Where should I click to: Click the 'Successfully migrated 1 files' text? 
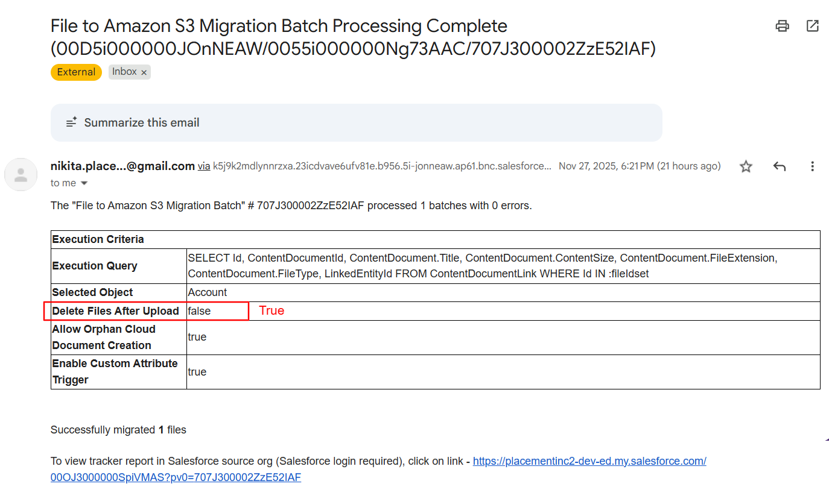(x=118, y=430)
